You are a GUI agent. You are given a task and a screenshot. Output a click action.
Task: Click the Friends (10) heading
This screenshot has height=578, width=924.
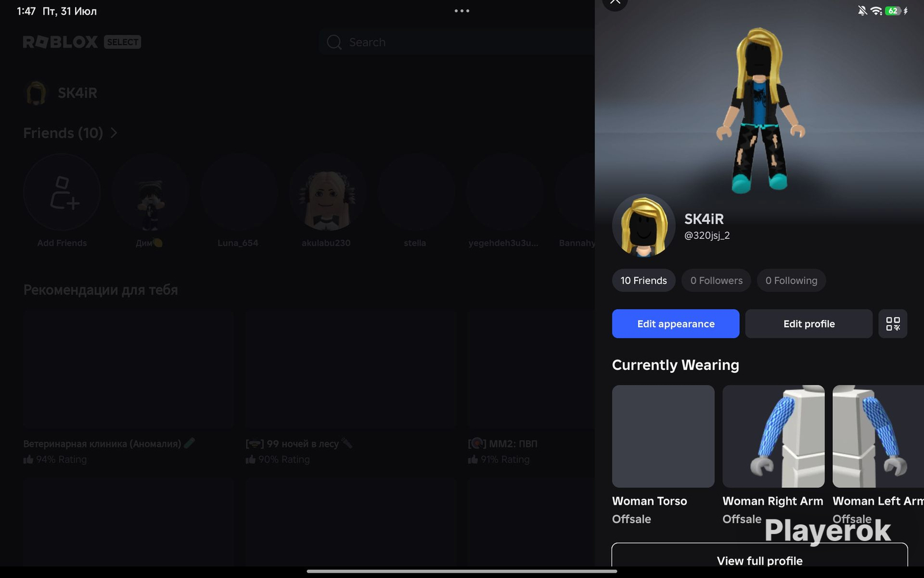[x=63, y=133]
